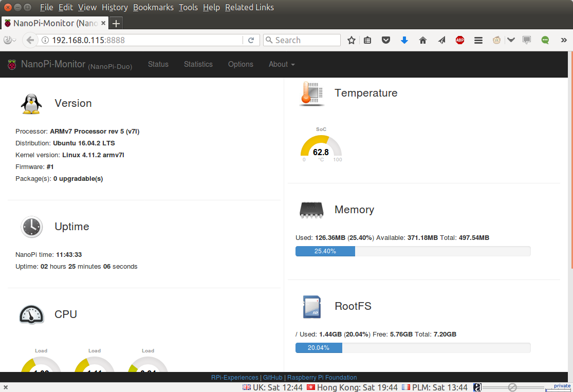
Task: Open the File menu
Action: coord(46,7)
